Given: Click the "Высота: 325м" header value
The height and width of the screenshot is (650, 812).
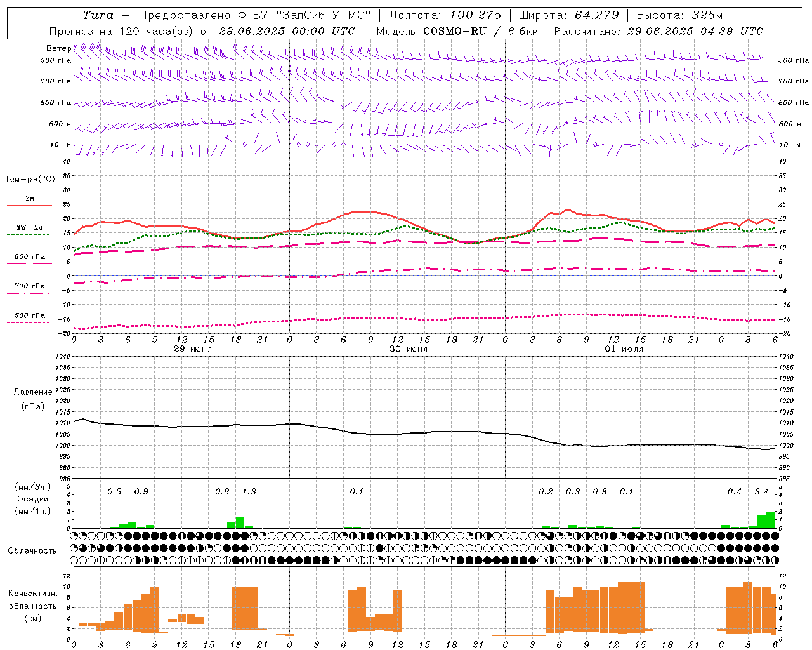Looking at the screenshot, I should tap(679, 15).
